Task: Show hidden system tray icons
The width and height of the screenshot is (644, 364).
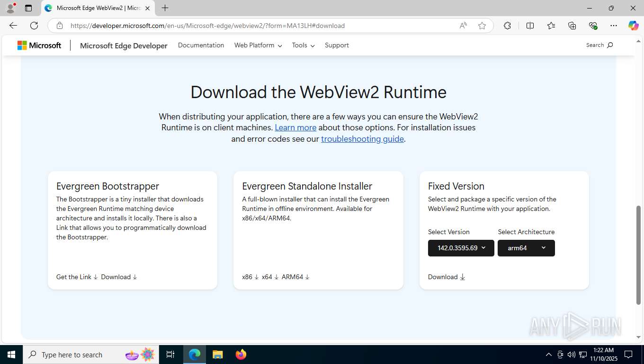Action: 549,355
